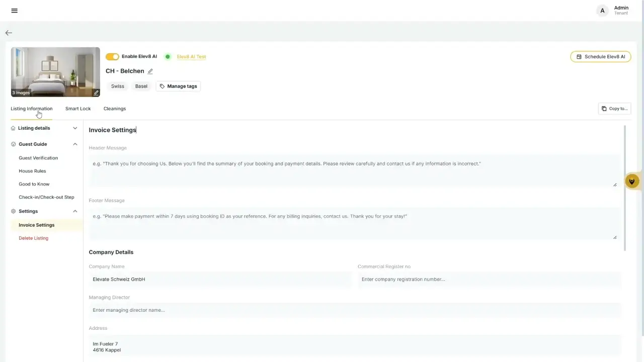Open the Cleanings tab
644x362 pixels.
115,109
